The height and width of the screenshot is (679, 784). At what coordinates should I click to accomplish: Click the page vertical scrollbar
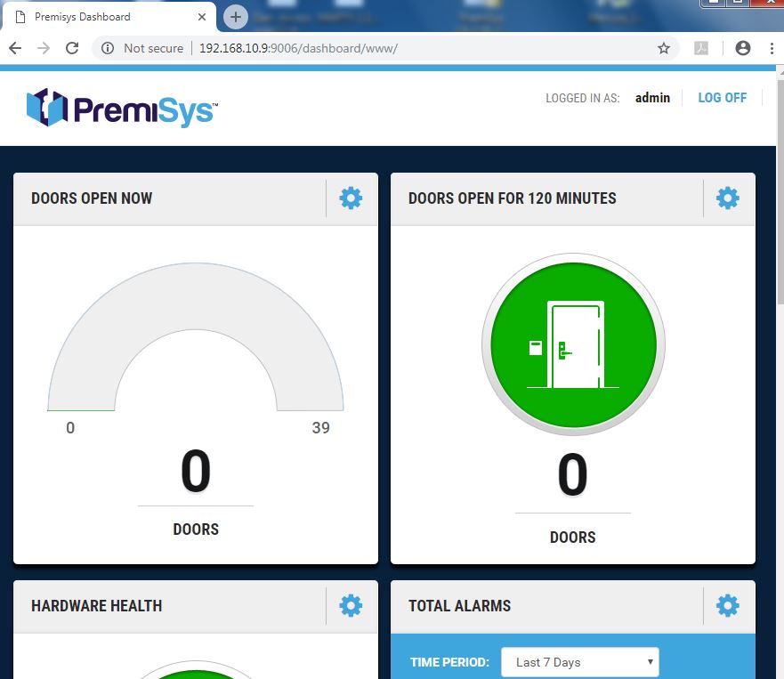coord(780,190)
